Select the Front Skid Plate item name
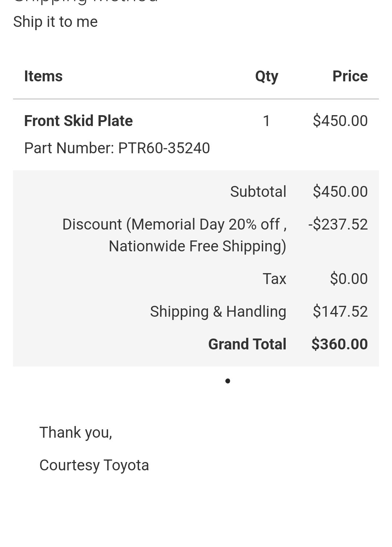The image size is (392, 547). [78, 121]
